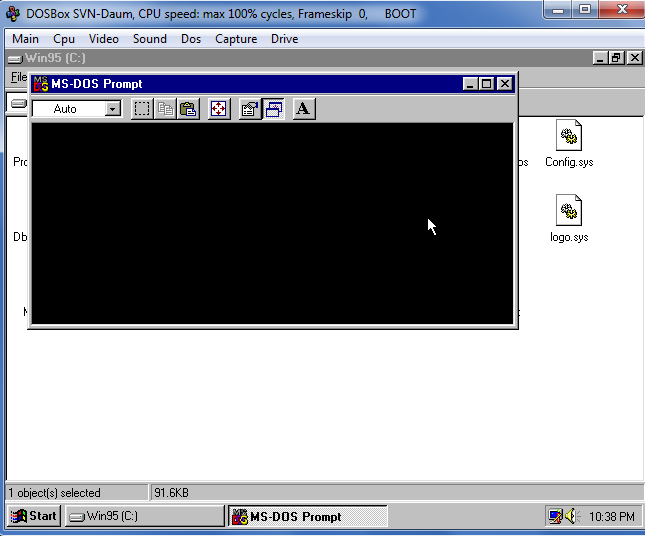This screenshot has width=645, height=536.
Task: Maximize the MS-DOS Prompt window
Action: tap(487, 84)
